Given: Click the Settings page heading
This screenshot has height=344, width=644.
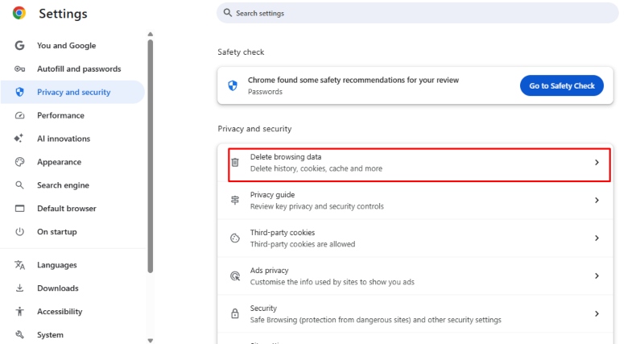Looking at the screenshot, I should (x=63, y=14).
